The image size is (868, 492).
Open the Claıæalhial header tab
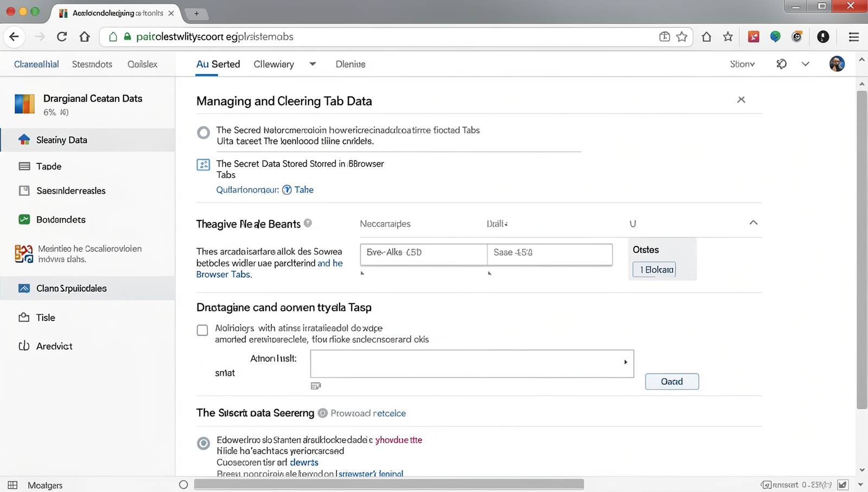point(36,64)
